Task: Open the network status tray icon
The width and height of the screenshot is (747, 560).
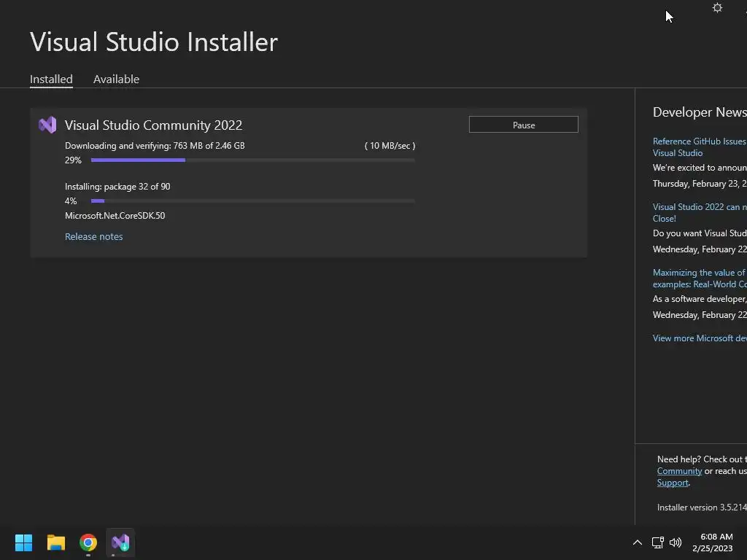Action: tap(658, 542)
